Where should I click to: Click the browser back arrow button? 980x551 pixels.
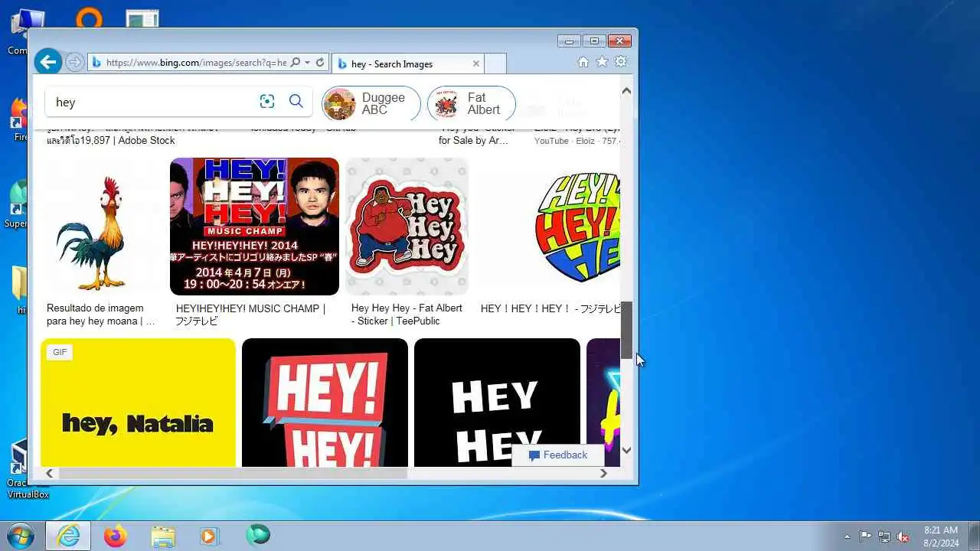coord(47,61)
